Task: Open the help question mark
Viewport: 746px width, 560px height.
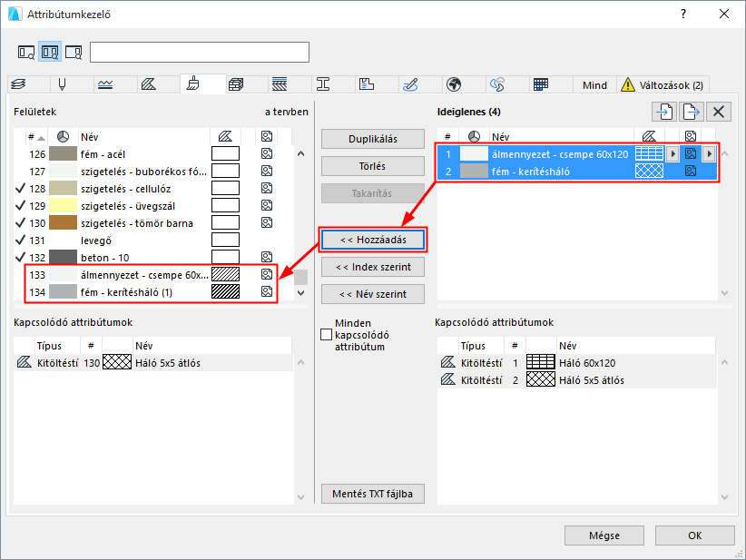Action: pos(683,14)
